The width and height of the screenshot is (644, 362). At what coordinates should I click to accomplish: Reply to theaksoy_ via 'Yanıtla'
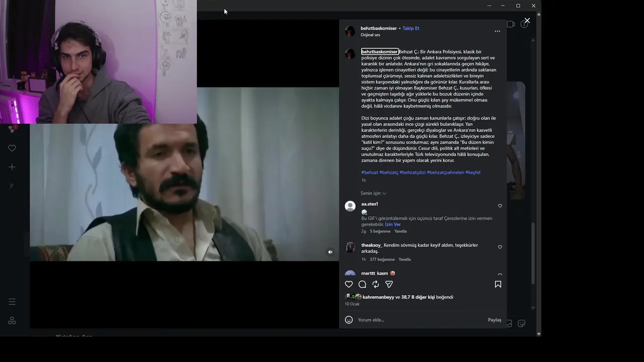click(405, 259)
